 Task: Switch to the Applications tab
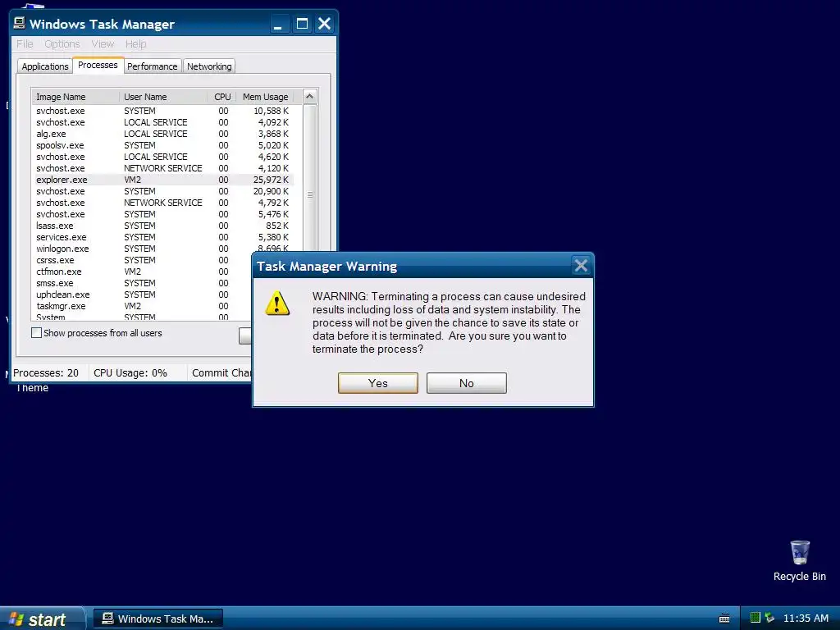(45, 66)
